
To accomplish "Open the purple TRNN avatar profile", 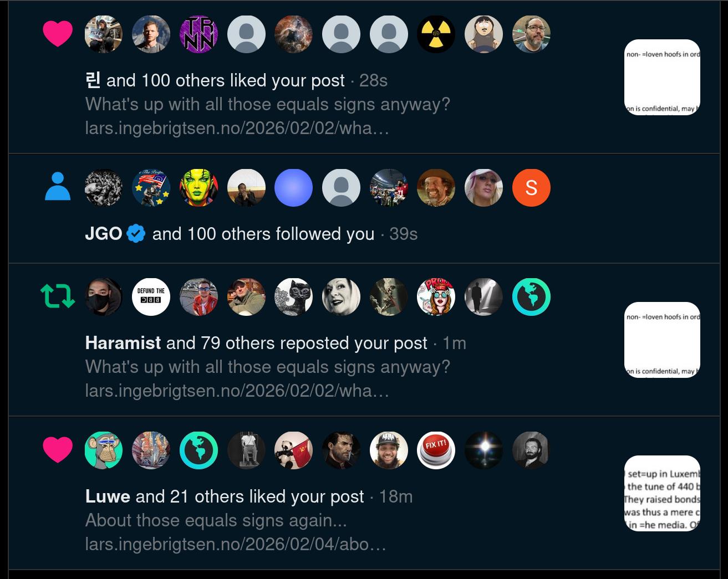I will [x=198, y=34].
